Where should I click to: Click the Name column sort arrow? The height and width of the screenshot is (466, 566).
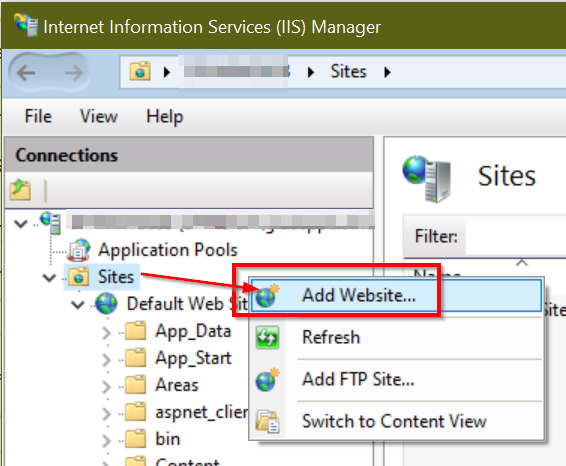tap(522, 262)
